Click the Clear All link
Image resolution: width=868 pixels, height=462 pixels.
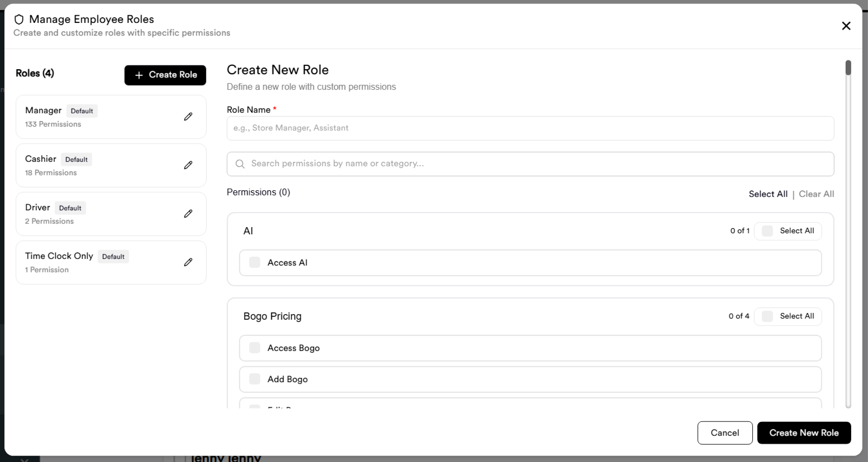pos(816,194)
